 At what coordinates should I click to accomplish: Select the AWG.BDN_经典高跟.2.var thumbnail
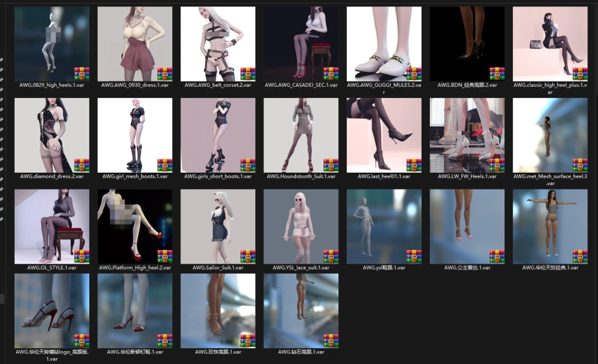coord(467,44)
